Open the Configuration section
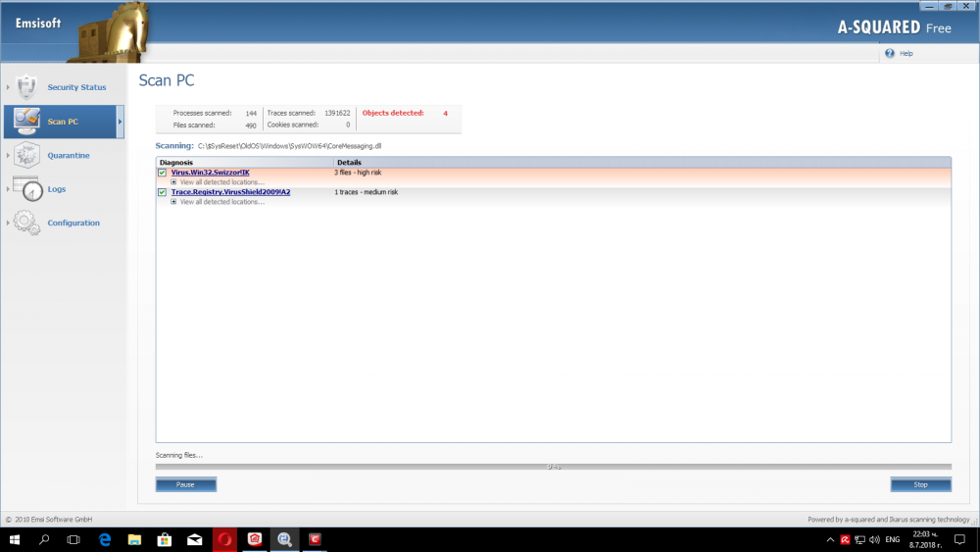The image size is (980, 552). tap(73, 223)
